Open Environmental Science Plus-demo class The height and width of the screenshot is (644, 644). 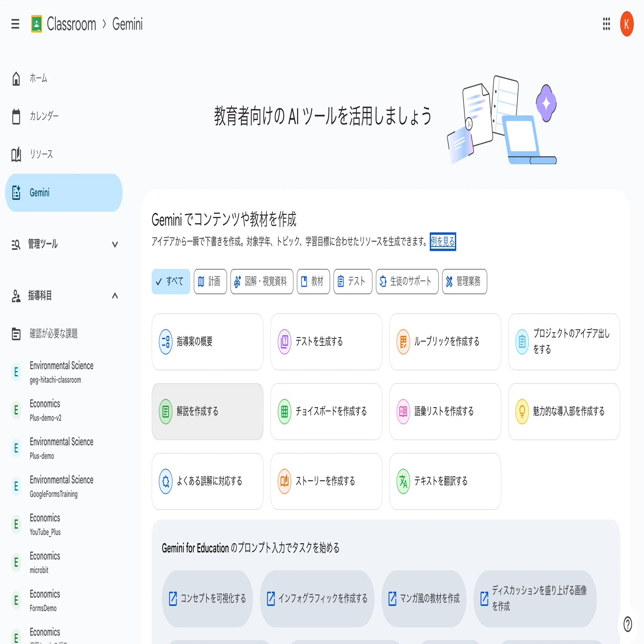click(x=64, y=448)
